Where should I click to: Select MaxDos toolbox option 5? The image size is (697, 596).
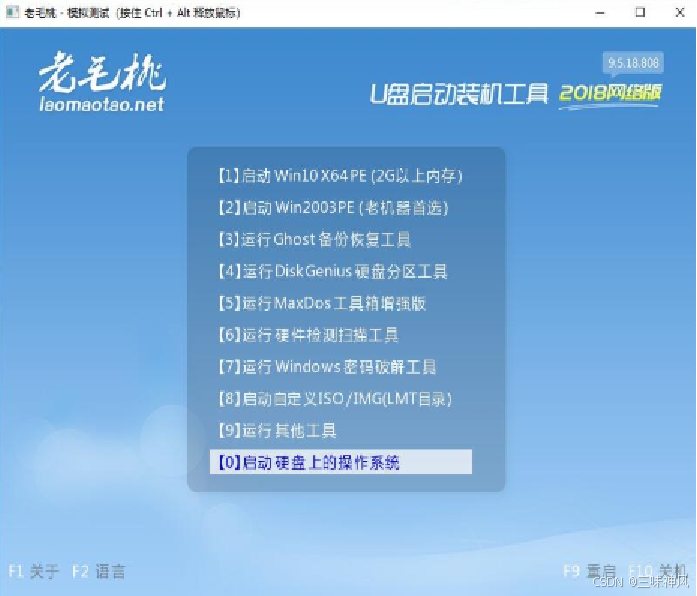tap(322, 303)
